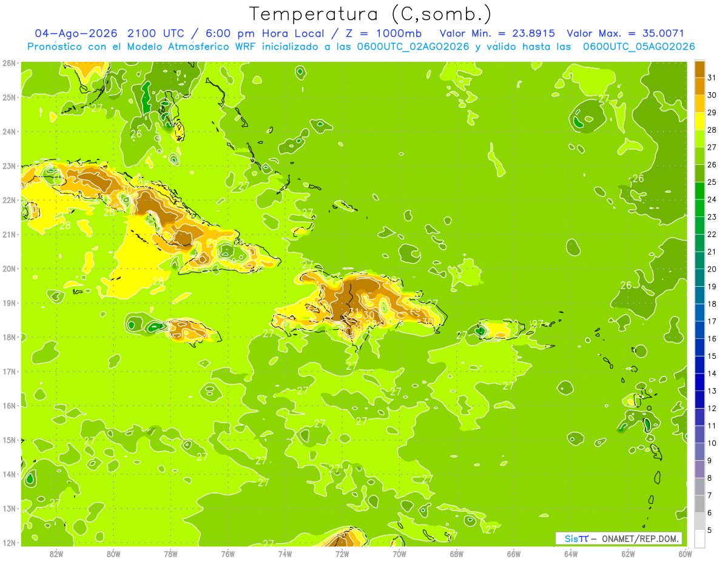Click the '23N' latitude axis label
The image size is (728, 562).
tap(8, 166)
